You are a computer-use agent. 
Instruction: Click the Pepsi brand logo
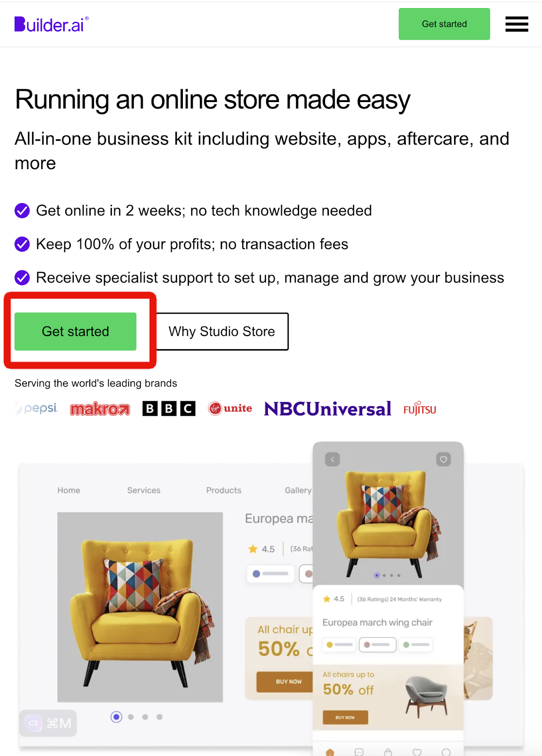(x=37, y=408)
